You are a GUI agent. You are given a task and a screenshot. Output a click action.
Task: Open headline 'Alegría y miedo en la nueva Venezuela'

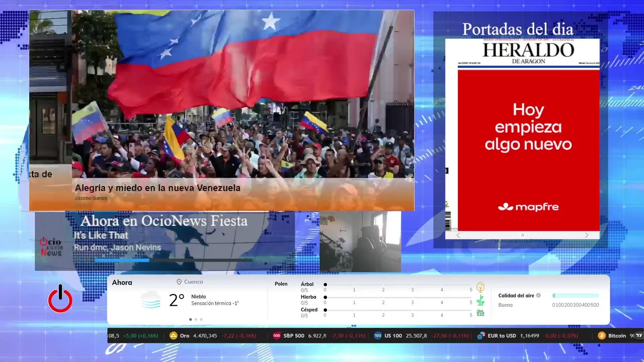(157, 188)
